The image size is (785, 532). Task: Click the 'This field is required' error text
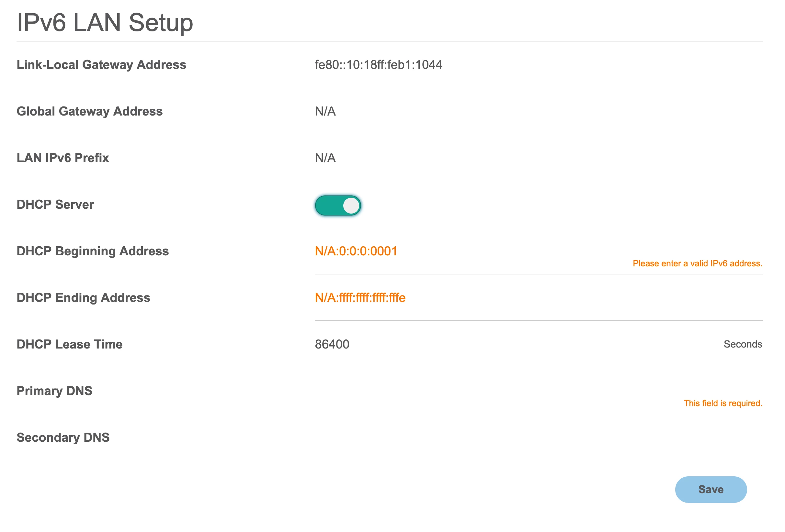[722, 404]
